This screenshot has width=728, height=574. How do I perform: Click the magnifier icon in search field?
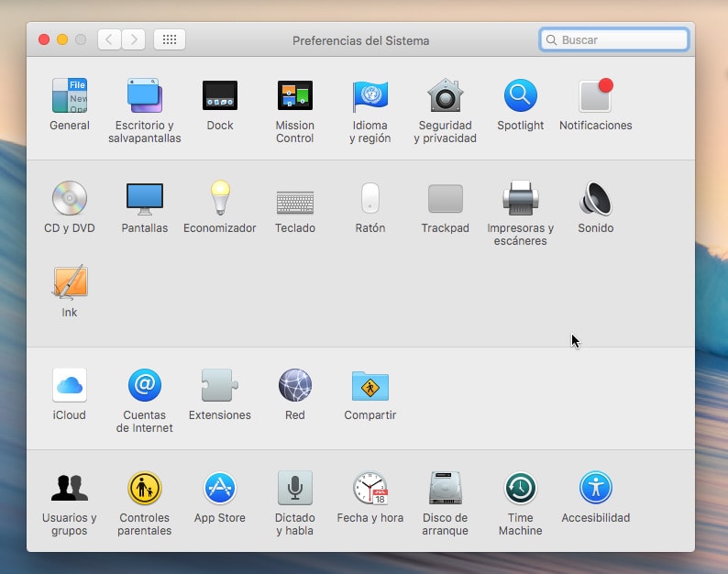point(551,40)
